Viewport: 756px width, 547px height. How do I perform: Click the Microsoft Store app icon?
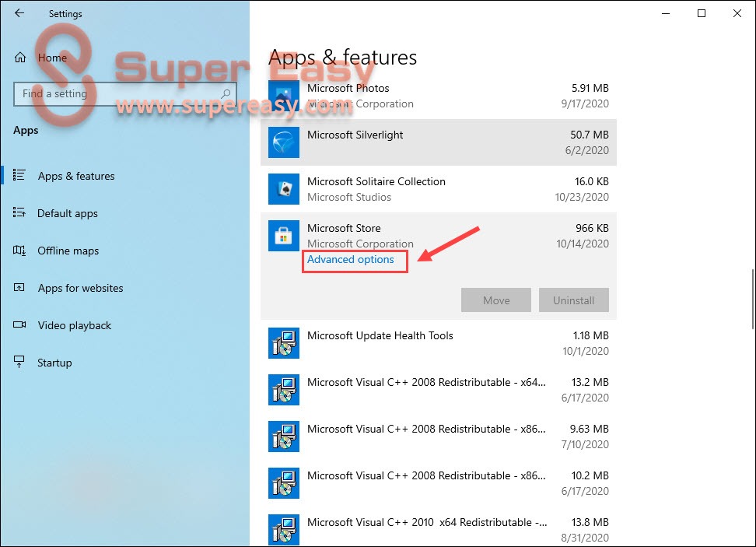point(283,236)
